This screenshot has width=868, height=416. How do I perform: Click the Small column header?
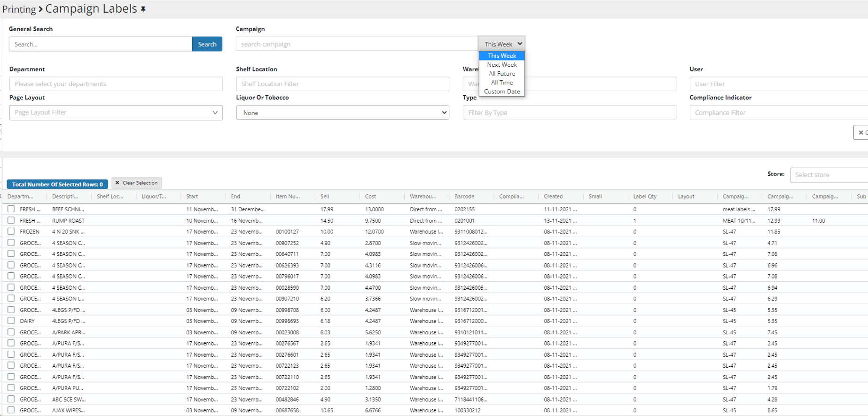pos(595,196)
